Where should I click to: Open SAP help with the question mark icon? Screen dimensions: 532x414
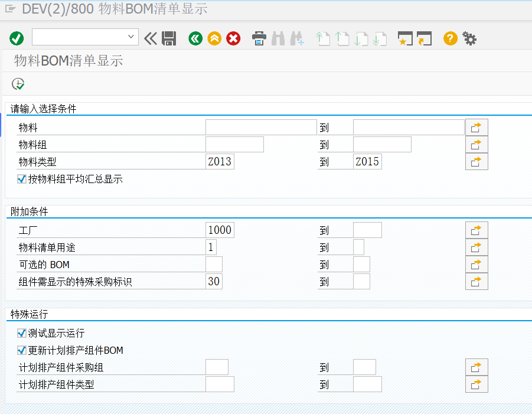[450, 38]
